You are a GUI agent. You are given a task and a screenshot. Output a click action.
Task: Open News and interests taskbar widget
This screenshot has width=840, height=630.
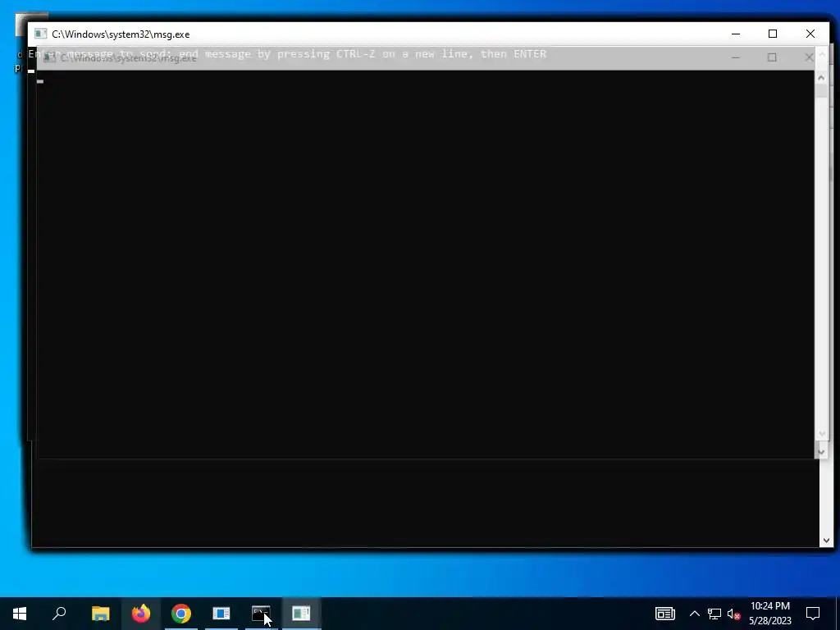(664, 614)
